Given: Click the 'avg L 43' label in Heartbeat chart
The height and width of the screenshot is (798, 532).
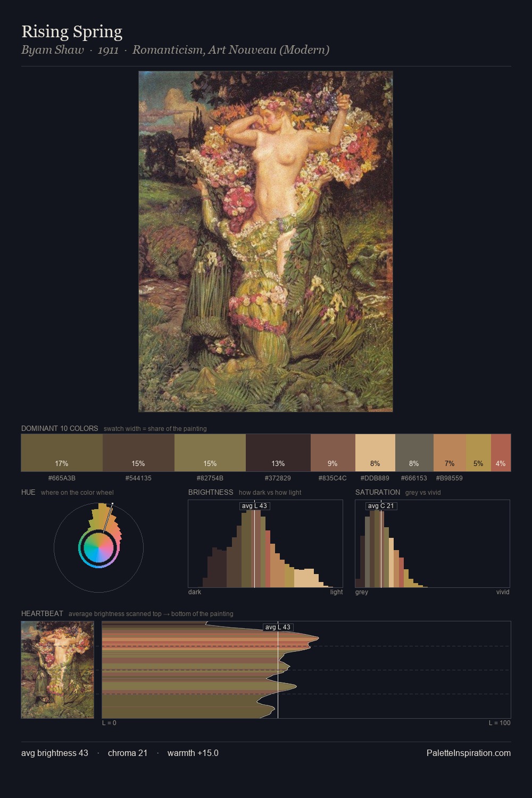Looking at the screenshot, I should tap(278, 627).
